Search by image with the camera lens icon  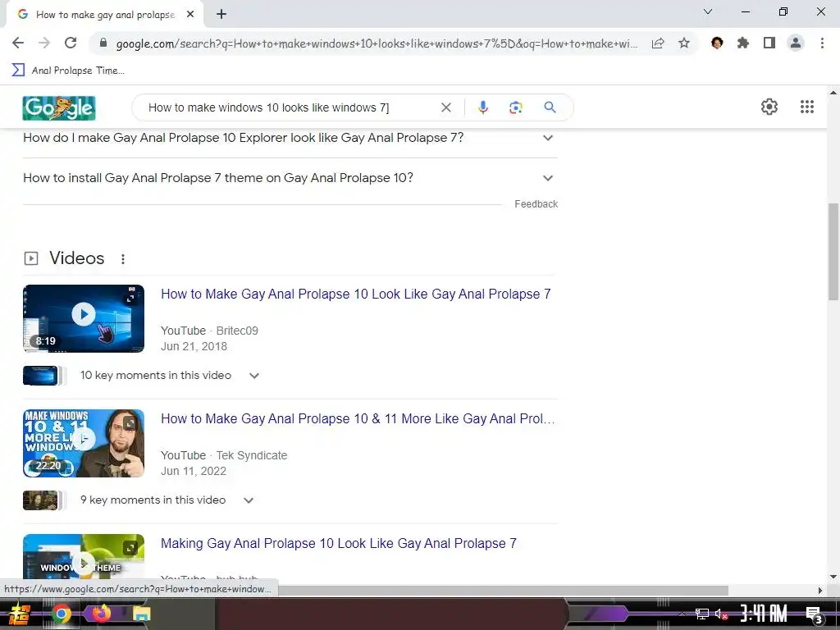point(515,107)
